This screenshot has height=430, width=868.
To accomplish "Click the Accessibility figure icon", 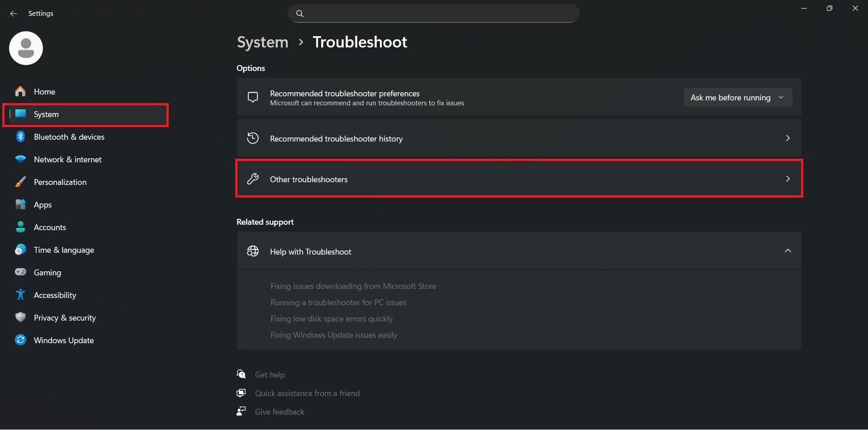I will [x=20, y=295].
